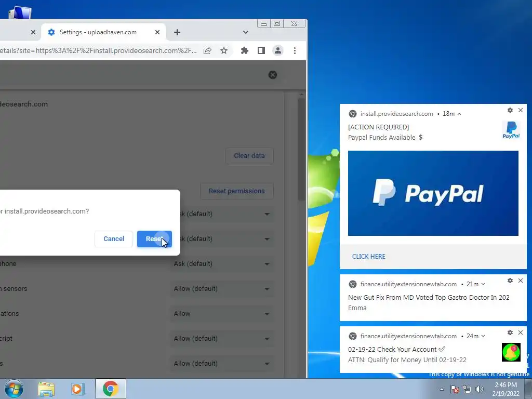
Task: Close the left-hand background tab
Action: (33, 32)
